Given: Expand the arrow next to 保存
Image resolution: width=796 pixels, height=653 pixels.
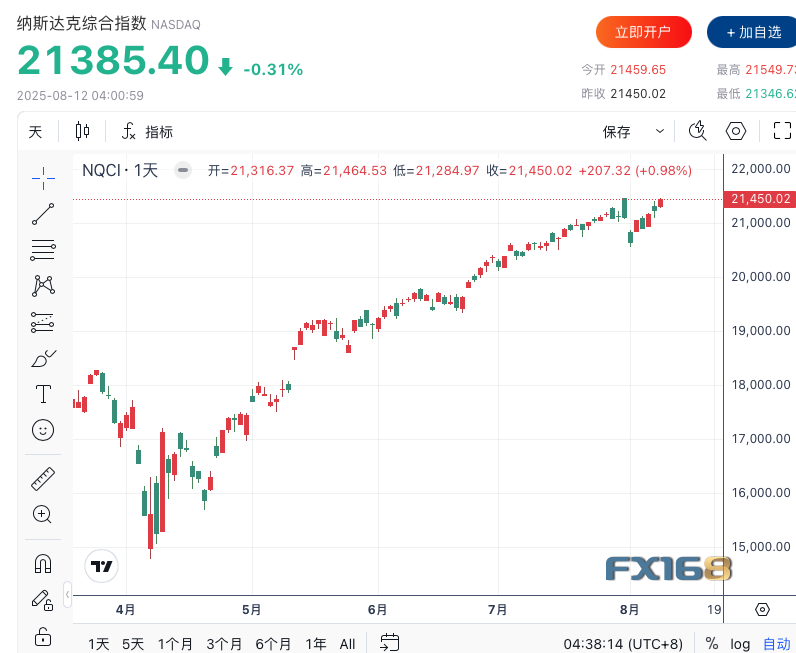Looking at the screenshot, I should [660, 131].
